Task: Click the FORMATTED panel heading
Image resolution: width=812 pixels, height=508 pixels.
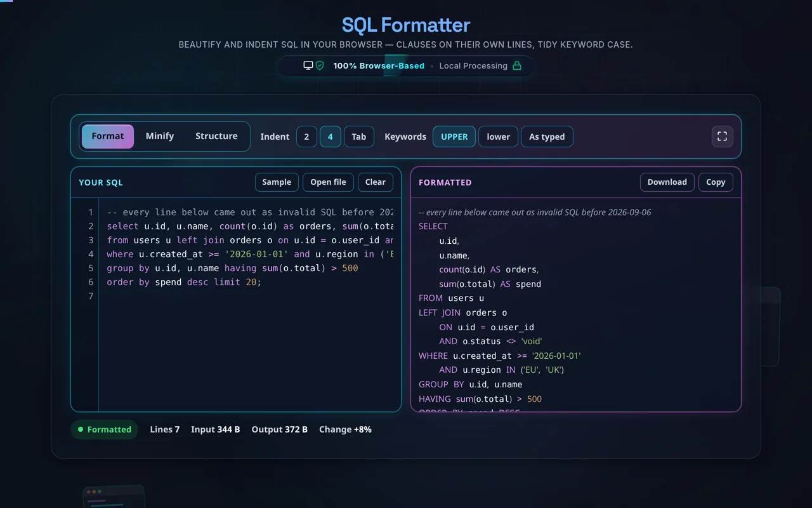Action: [x=445, y=182]
